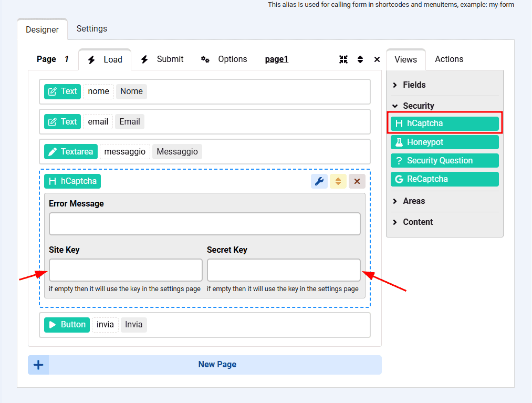Click the up-down sort icon in page header
The height and width of the screenshot is (403, 532).
360,59
